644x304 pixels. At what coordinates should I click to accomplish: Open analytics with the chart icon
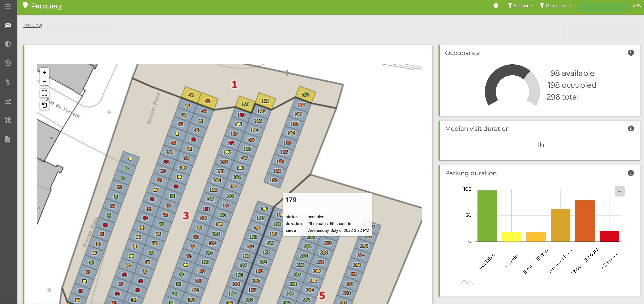point(8,101)
